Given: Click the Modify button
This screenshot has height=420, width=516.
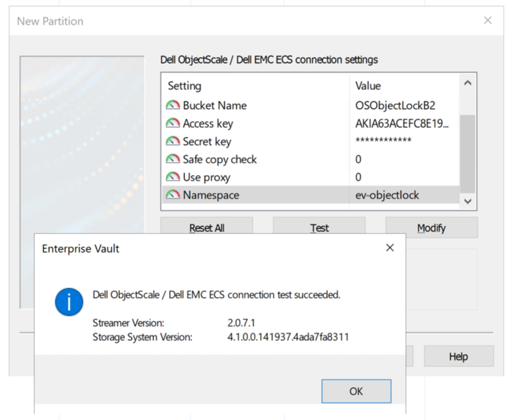Looking at the screenshot, I should coord(431,228).
